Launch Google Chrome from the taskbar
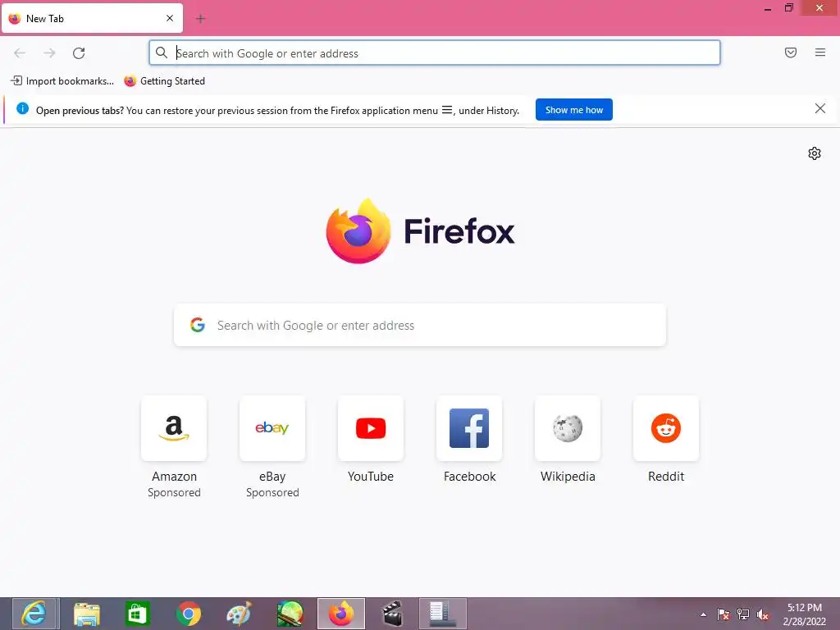The width and height of the screenshot is (840, 630). 189,614
